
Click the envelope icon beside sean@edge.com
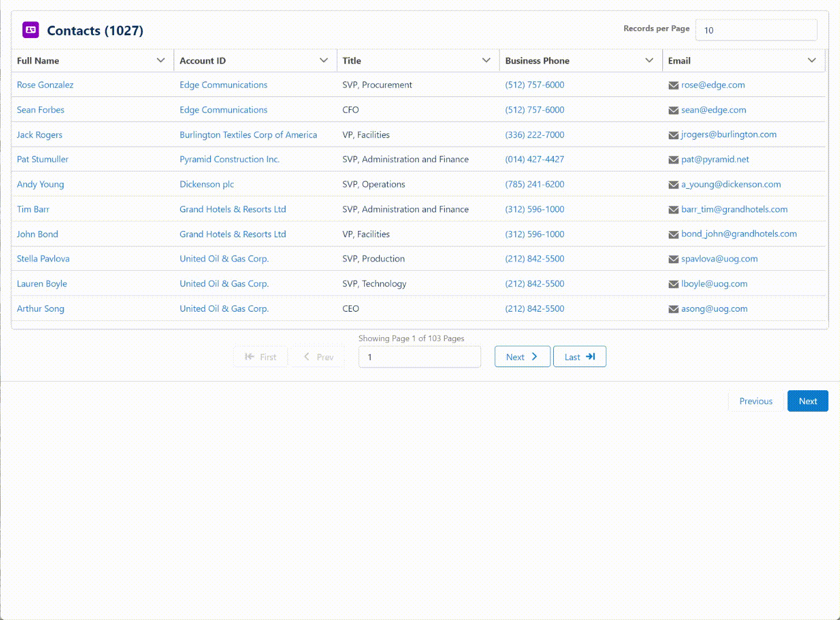673,110
